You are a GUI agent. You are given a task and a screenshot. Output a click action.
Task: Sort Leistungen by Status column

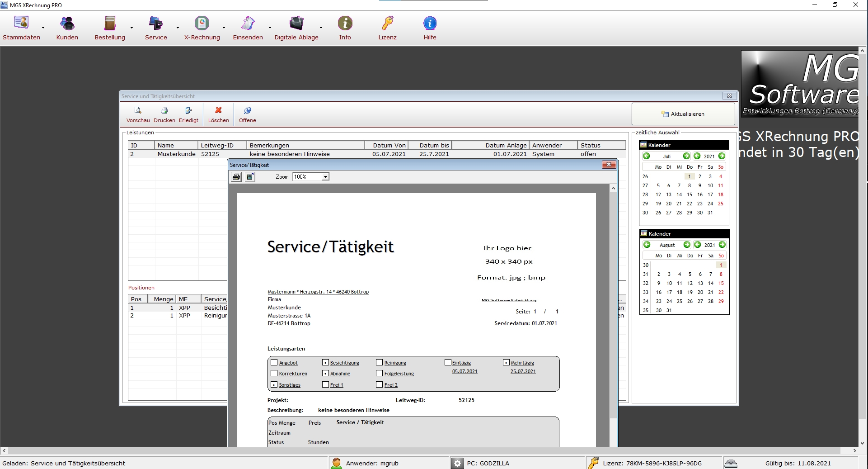[601, 145]
